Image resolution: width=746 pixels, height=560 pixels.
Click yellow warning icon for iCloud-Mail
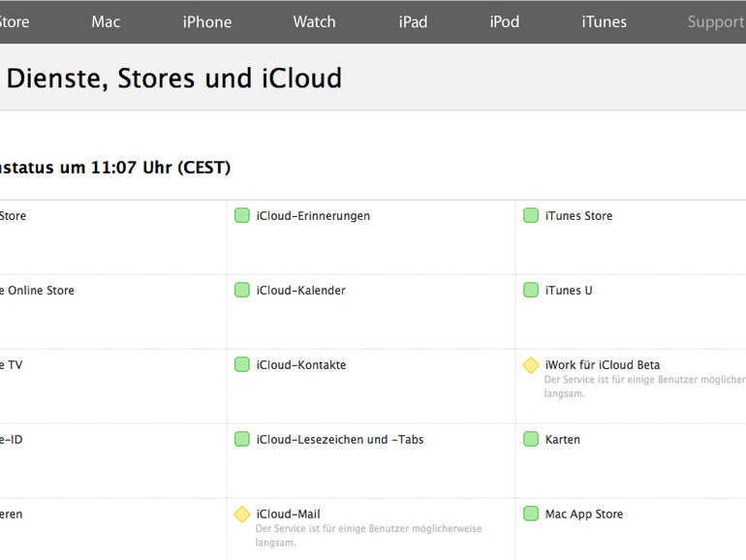coord(241,513)
